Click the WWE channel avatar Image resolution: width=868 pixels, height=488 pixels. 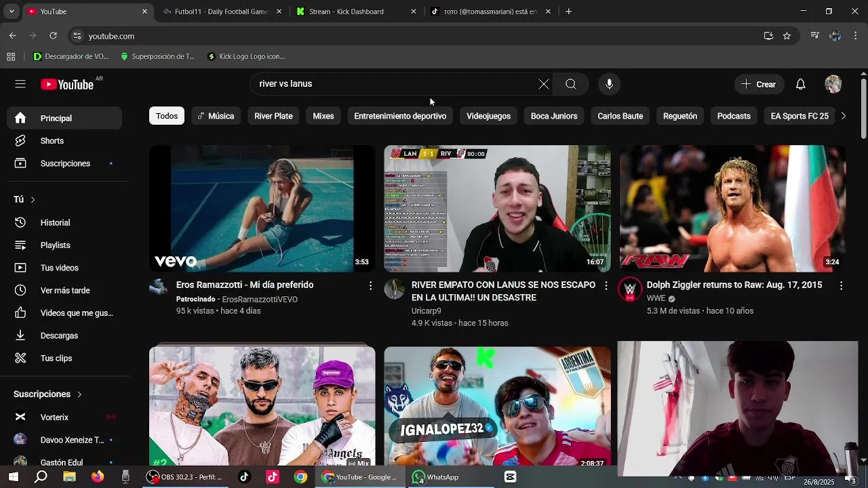pyautogui.click(x=629, y=289)
